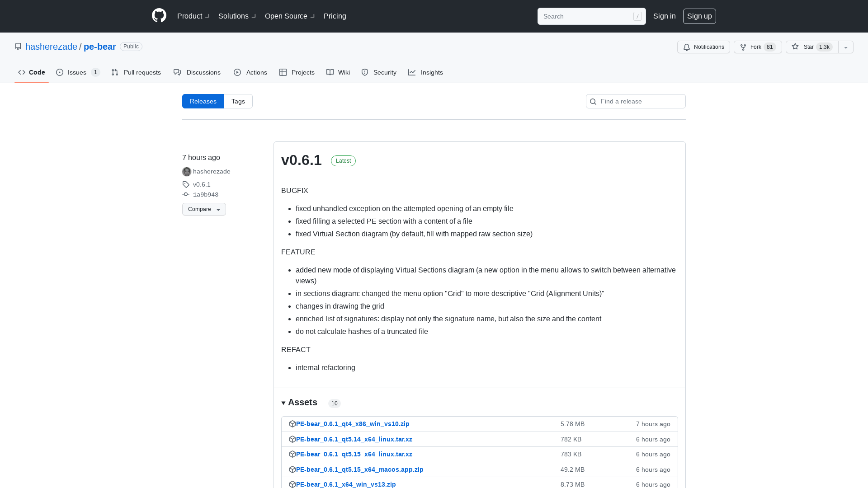Open the Compare dropdown
This screenshot has width=868, height=488.
tap(204, 209)
